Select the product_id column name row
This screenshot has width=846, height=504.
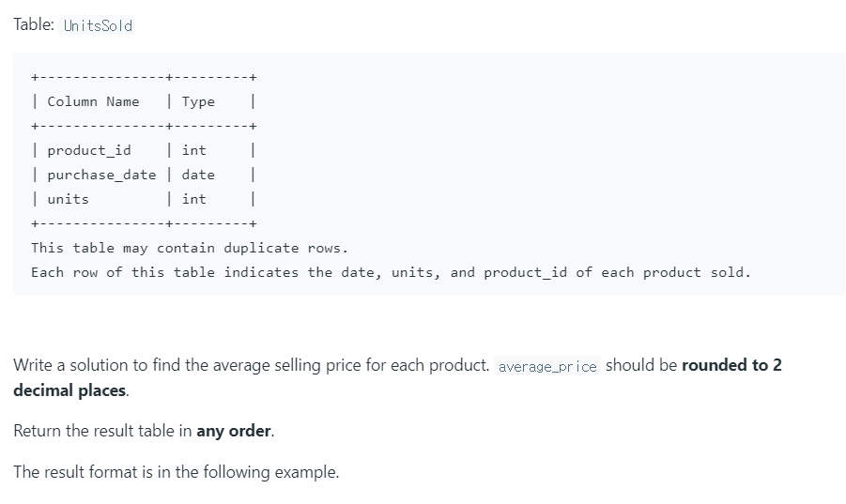[89, 150]
